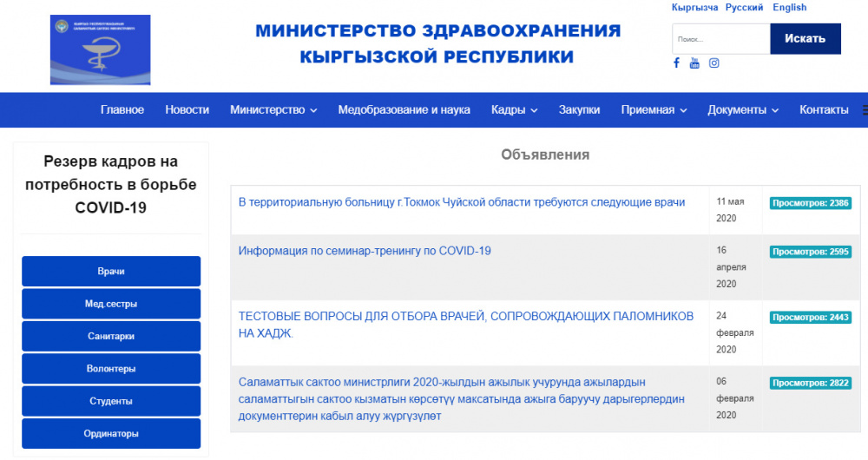868x460 pixels.
Task: Expand the Кадры dropdown menu
Action: [514, 109]
